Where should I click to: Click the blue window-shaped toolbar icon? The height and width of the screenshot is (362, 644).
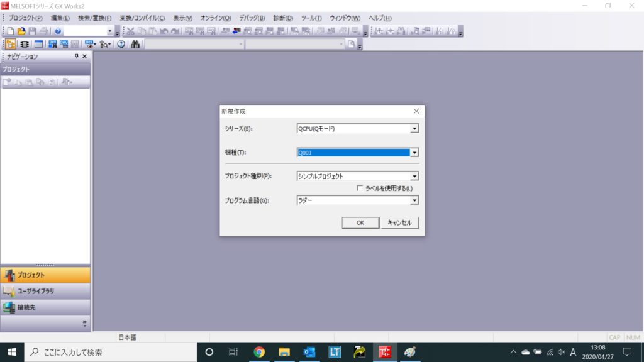pos(38,45)
